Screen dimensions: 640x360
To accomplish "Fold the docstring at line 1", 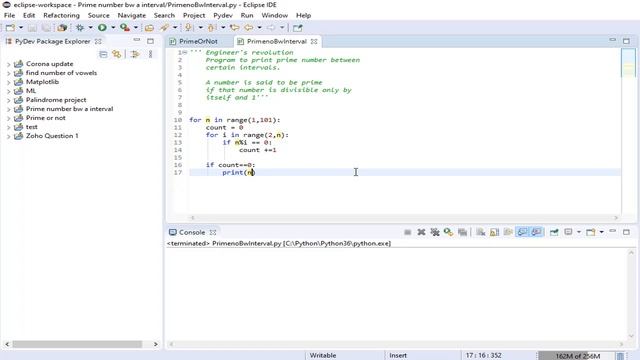I will click(x=184, y=52).
